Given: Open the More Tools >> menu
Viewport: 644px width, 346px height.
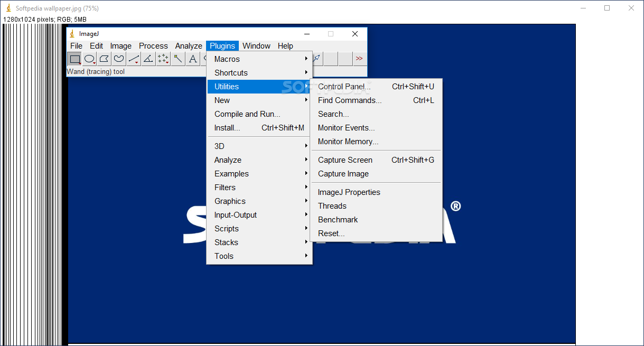Looking at the screenshot, I should click(360, 59).
